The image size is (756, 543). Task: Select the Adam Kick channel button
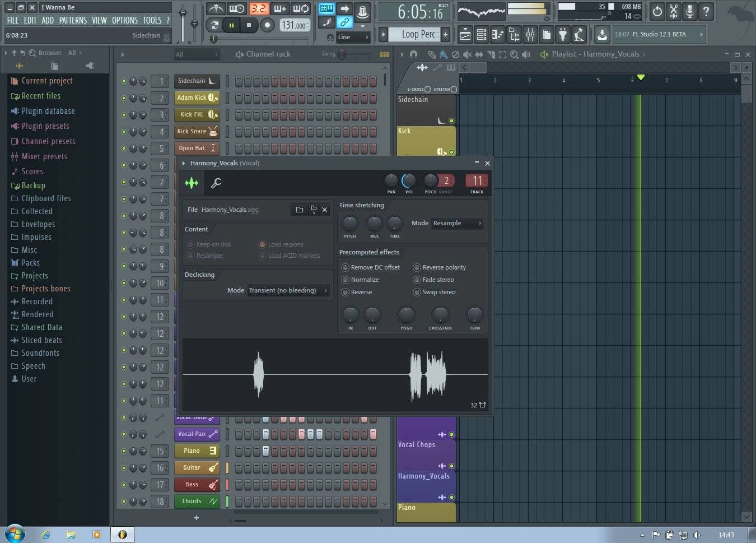(197, 98)
